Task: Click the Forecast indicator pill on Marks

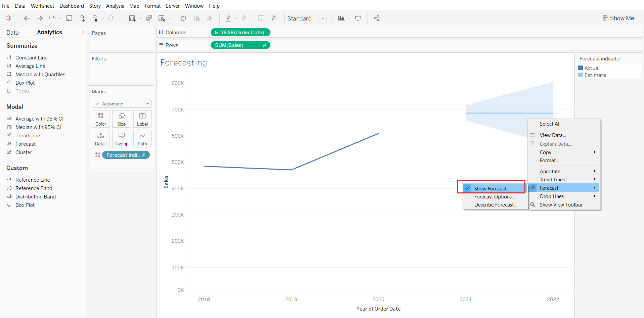Action: (126, 155)
